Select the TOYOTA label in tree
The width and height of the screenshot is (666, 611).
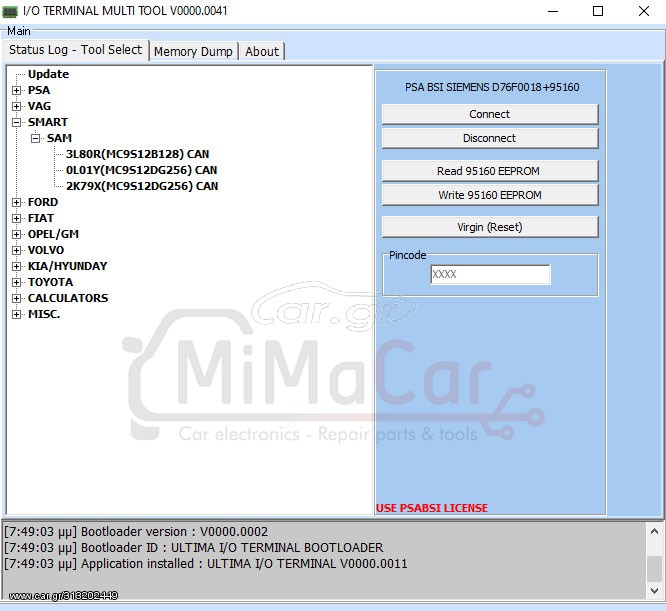coord(51,282)
